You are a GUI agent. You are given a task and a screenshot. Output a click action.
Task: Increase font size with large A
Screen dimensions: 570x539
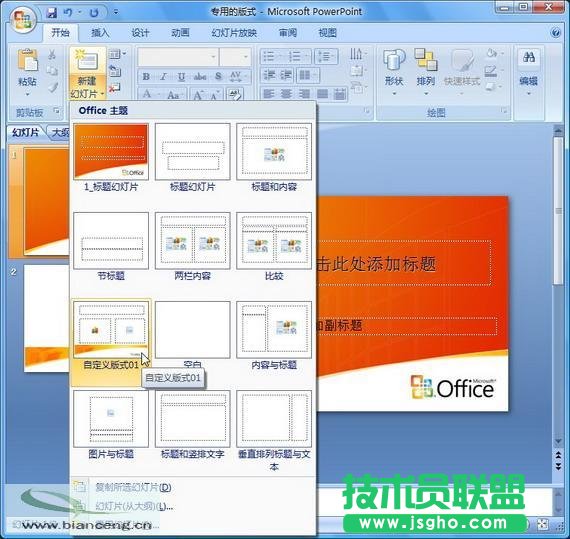(198, 95)
